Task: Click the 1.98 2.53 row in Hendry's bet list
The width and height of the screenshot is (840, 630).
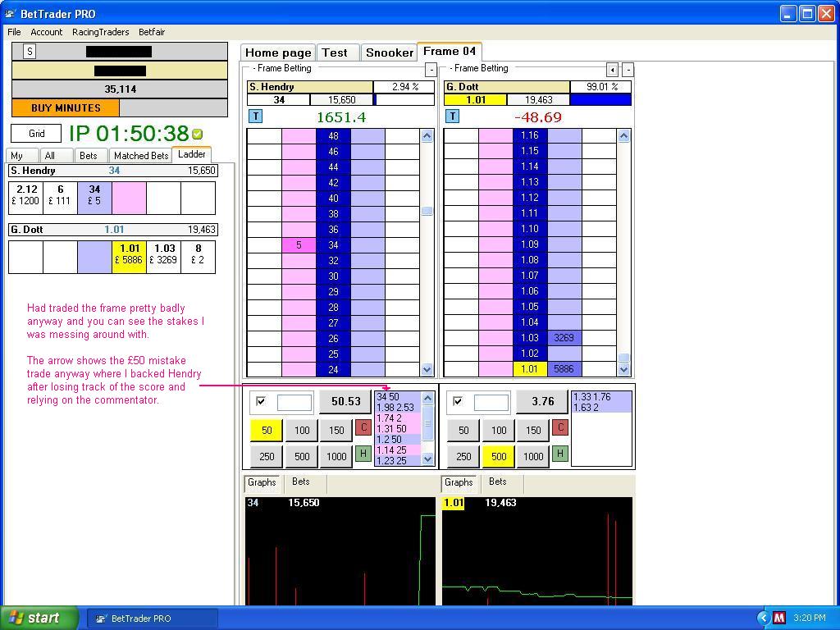Action: click(398, 408)
